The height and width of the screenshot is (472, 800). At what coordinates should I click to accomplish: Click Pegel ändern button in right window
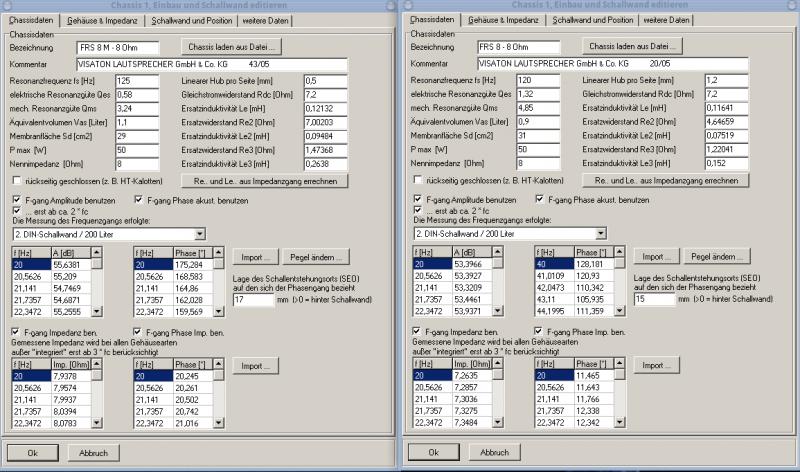717,257
